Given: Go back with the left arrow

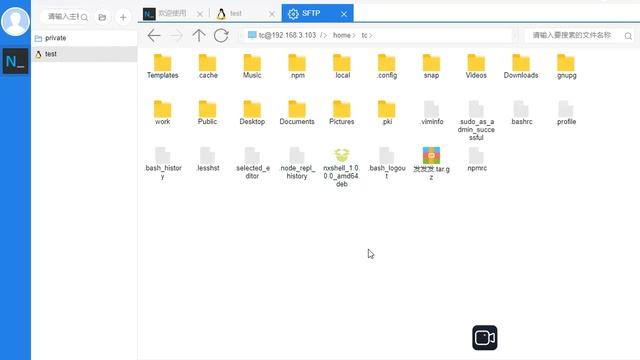Looking at the screenshot, I should 154,36.
